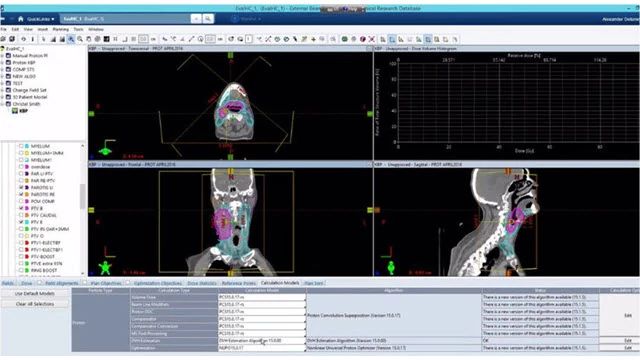Image resolution: width=640 pixels, height=360 pixels.
Task: Click the black-and-white contrast window icon
Action: coord(107,39)
